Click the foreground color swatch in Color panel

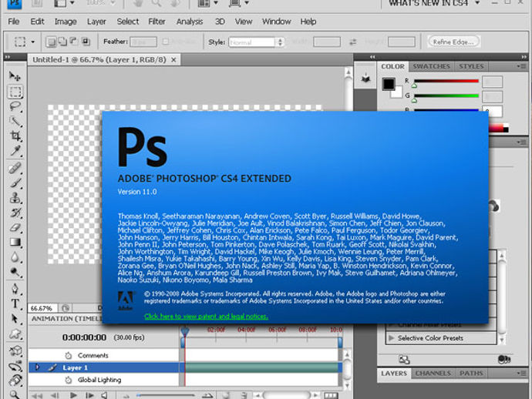pos(388,84)
